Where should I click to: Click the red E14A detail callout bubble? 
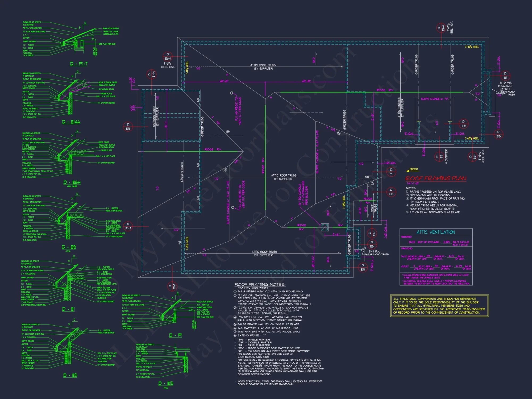click(x=151, y=75)
